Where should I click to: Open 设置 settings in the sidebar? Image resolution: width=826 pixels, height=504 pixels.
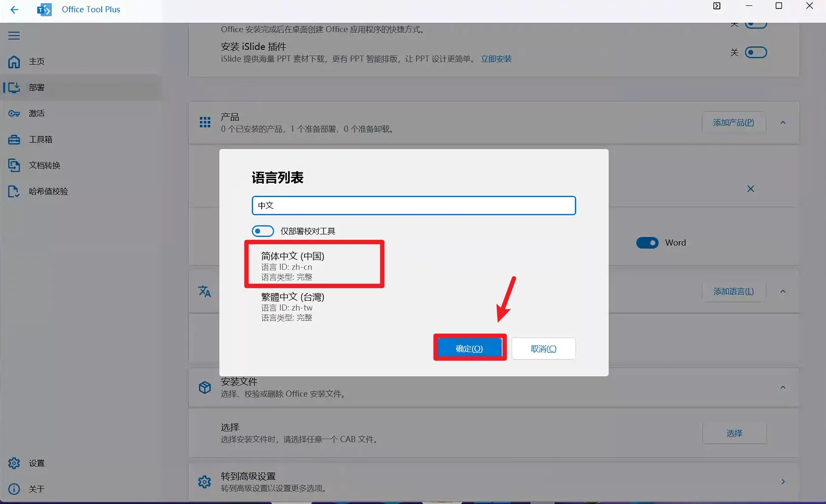pyautogui.click(x=81, y=463)
